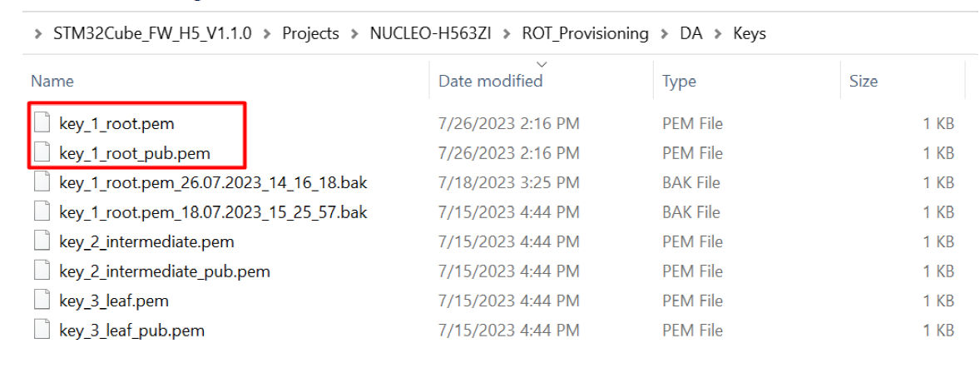Navigate to NUCLEO-H563ZI in address path

point(431,33)
